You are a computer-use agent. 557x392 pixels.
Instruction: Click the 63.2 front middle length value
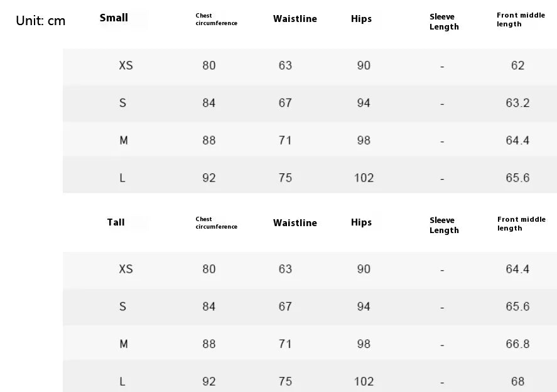click(x=517, y=103)
